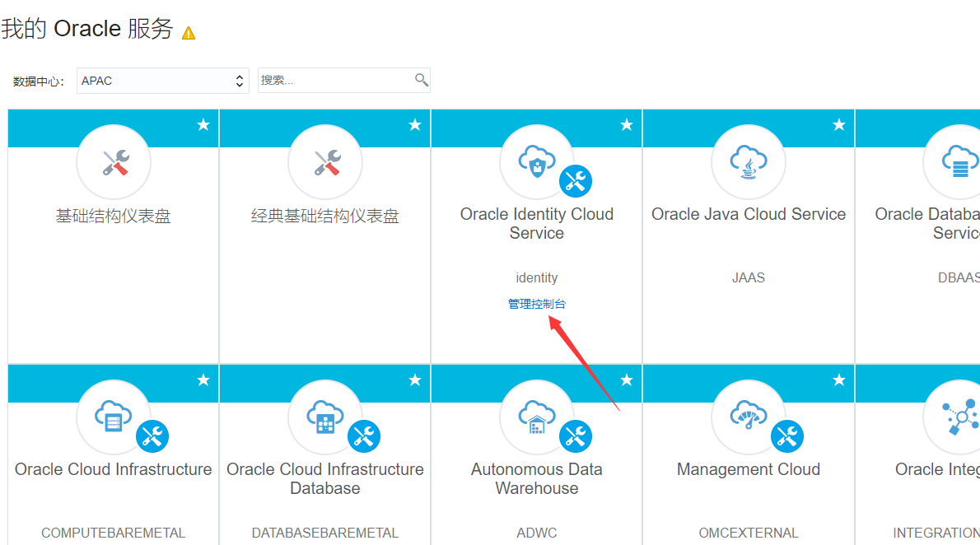Viewport: 980px width, 545px height.
Task: Open the 经典基础结构仪表盘 tools icon
Action: coord(325,162)
